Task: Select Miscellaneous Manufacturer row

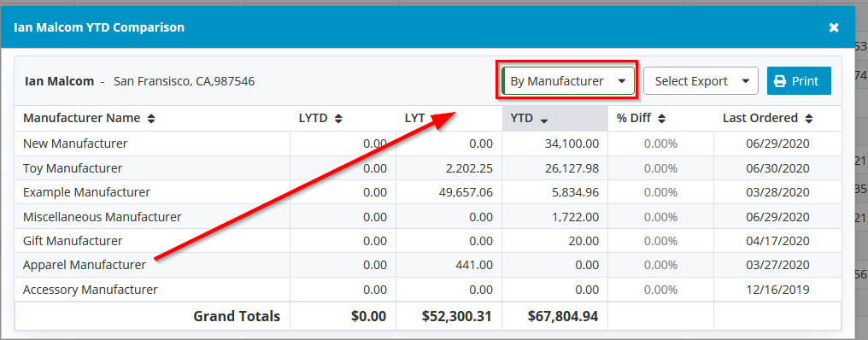Action: 427,217
